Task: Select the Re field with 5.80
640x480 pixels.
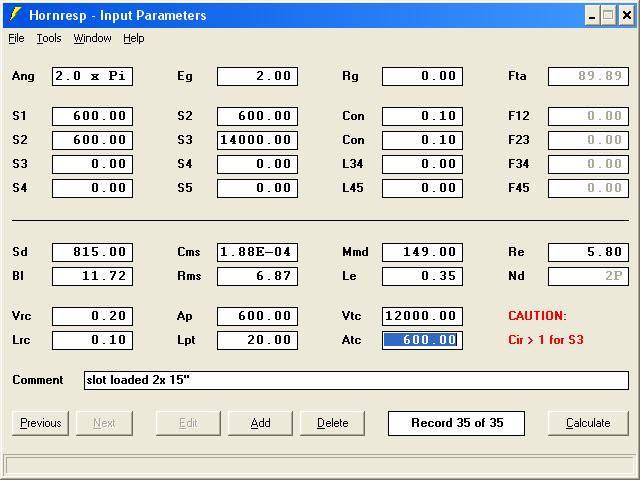Action: pos(588,252)
